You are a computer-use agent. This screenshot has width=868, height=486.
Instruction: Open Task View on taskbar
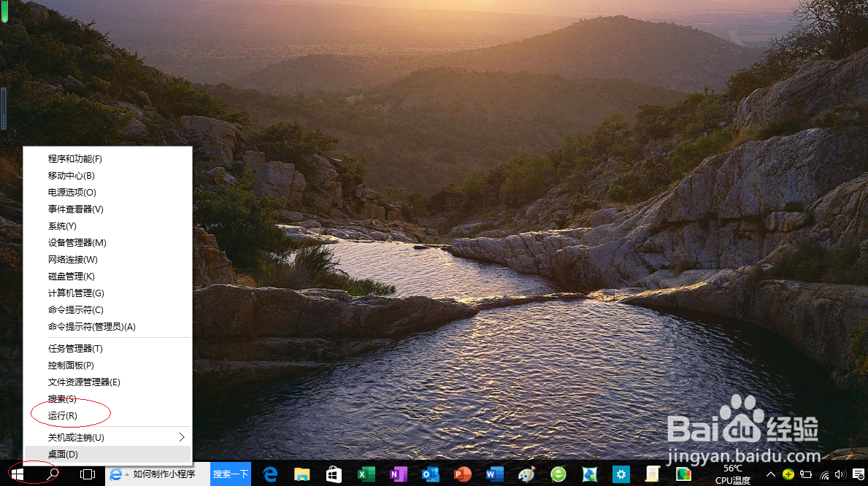[88, 474]
